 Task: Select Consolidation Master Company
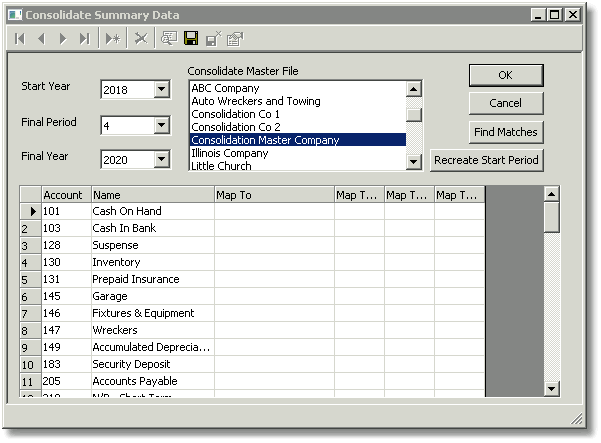click(298, 140)
